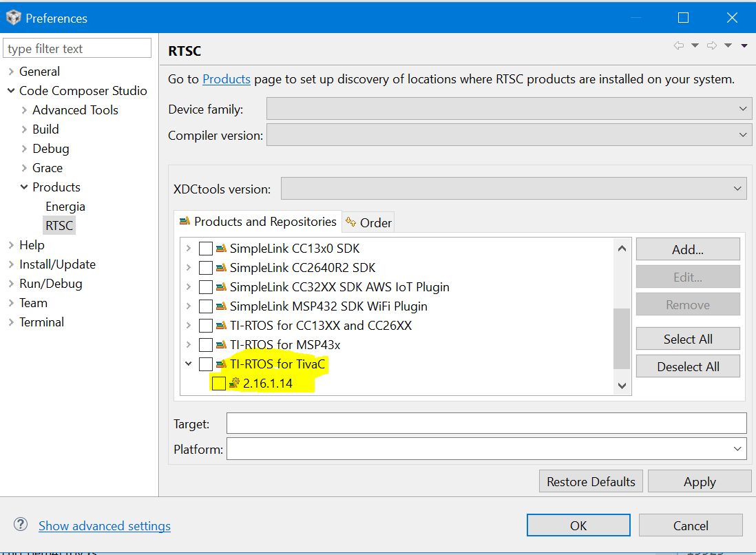Select the Grace preferences item
Screen dimensions: 756x555
tap(48, 168)
